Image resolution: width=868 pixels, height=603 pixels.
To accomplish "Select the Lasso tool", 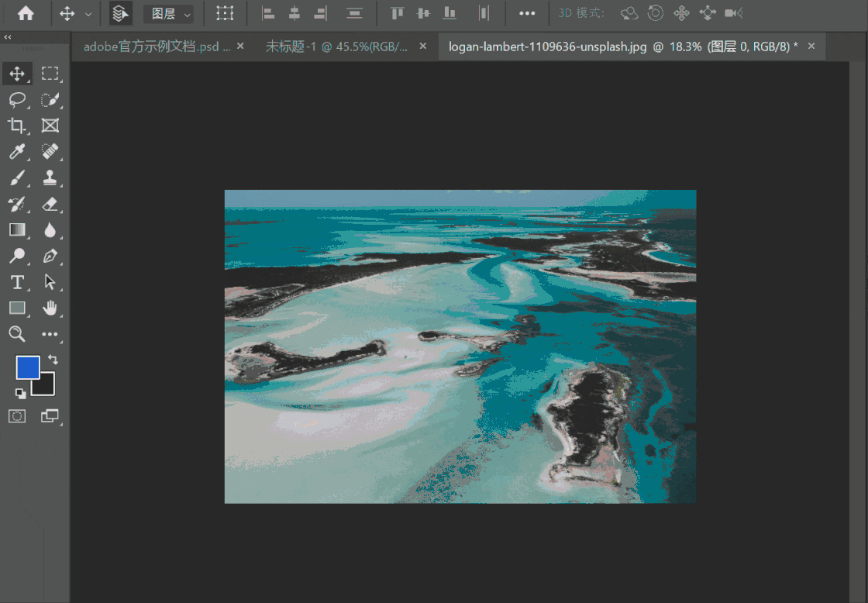I will click(x=17, y=100).
